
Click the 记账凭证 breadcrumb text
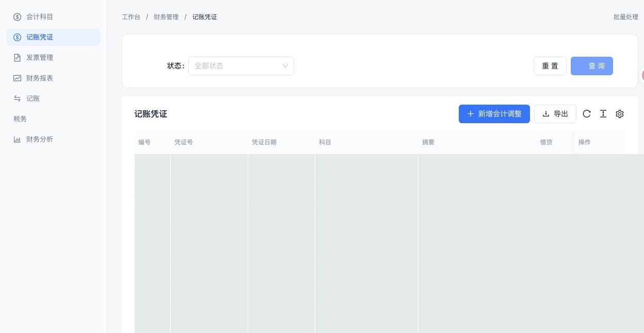click(205, 17)
